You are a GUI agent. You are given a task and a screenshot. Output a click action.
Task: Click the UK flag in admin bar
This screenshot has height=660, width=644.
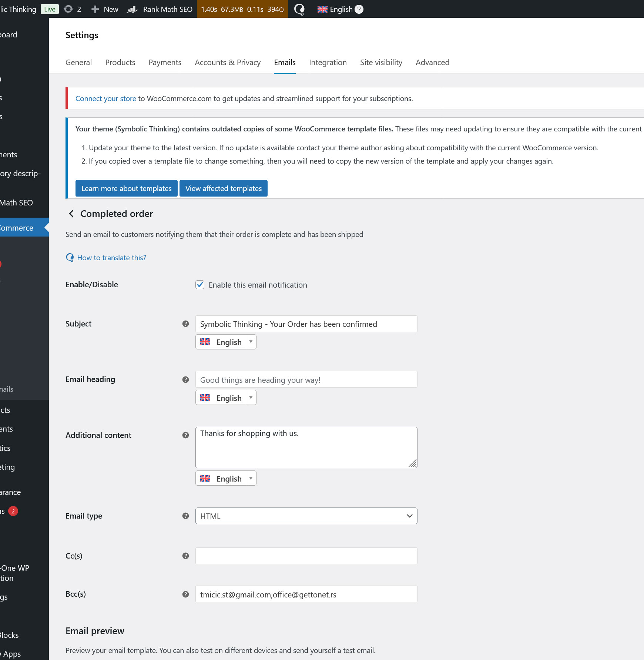click(322, 9)
